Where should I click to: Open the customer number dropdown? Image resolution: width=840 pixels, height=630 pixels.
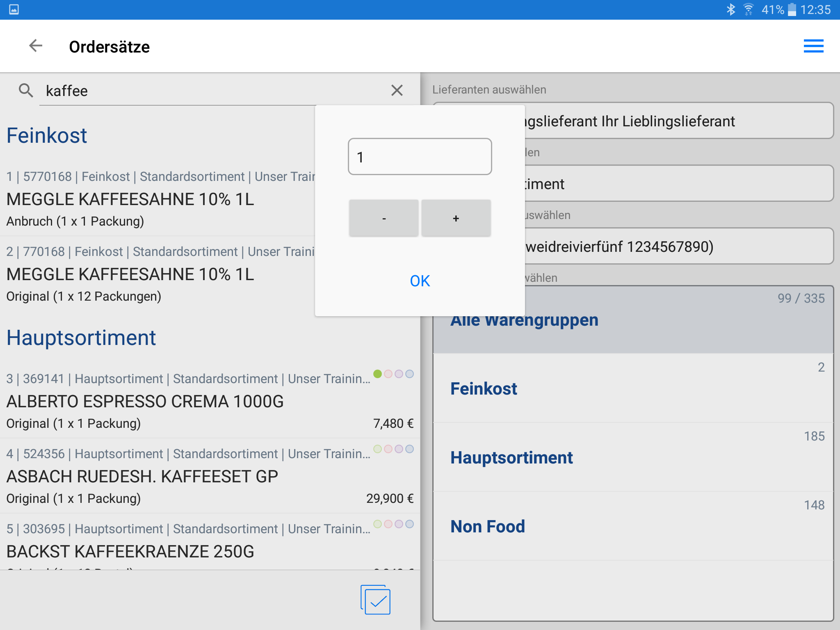coord(677,247)
